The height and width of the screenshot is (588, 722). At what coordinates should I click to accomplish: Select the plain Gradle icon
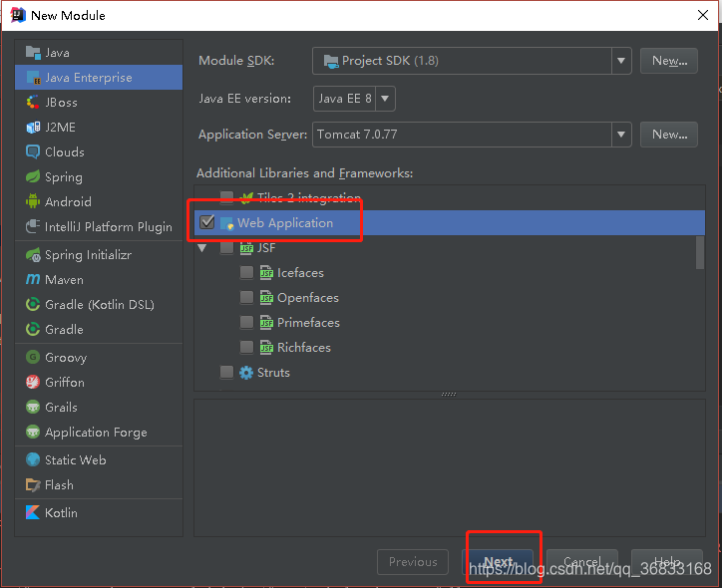point(33,329)
